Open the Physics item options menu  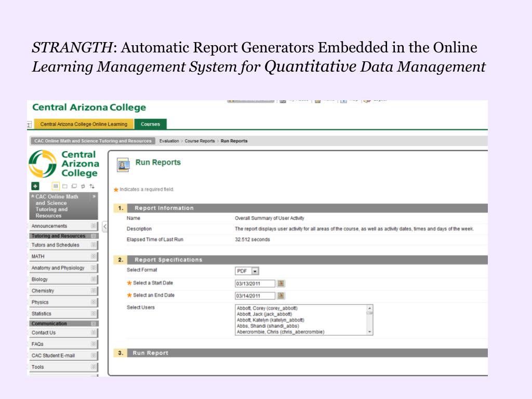tap(94, 302)
